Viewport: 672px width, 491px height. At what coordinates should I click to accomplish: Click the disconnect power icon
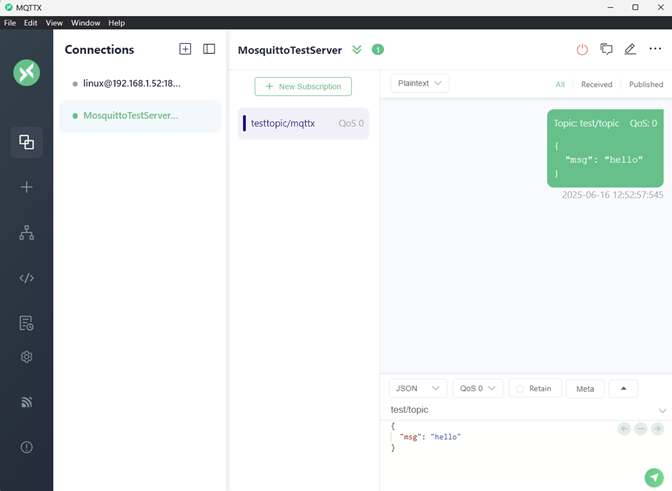582,49
